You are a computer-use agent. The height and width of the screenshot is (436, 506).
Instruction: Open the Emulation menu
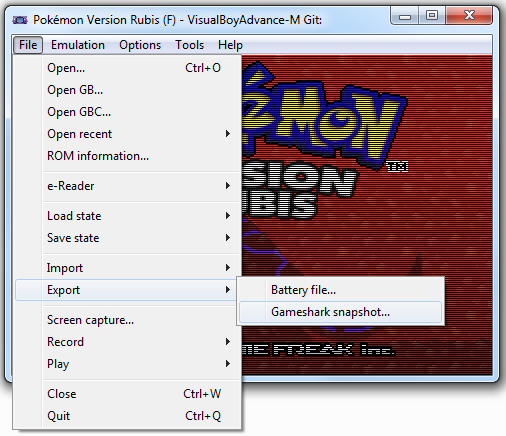[x=78, y=45]
